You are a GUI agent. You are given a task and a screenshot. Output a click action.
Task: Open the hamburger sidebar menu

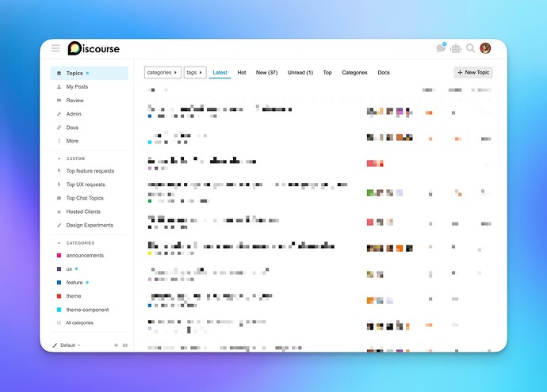(x=55, y=48)
